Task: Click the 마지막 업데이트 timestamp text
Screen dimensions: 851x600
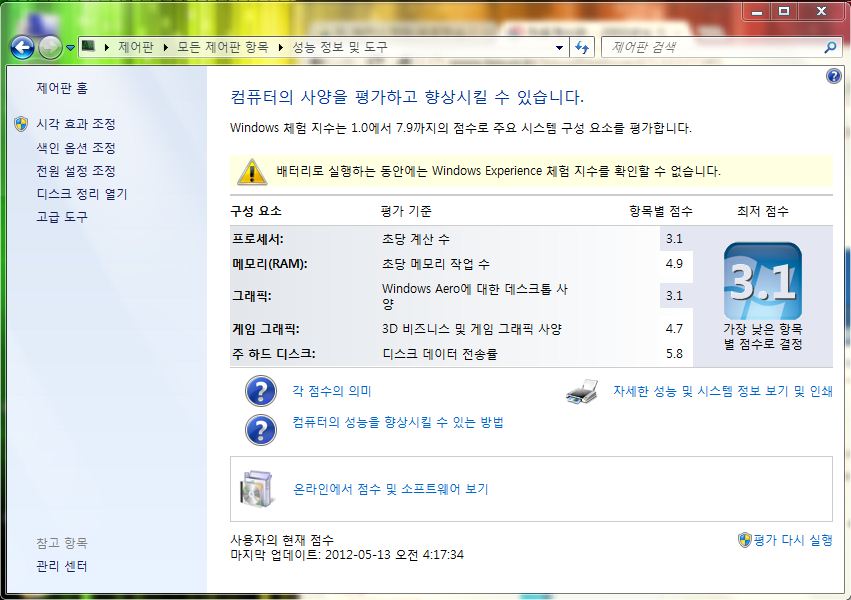Action: [347, 555]
